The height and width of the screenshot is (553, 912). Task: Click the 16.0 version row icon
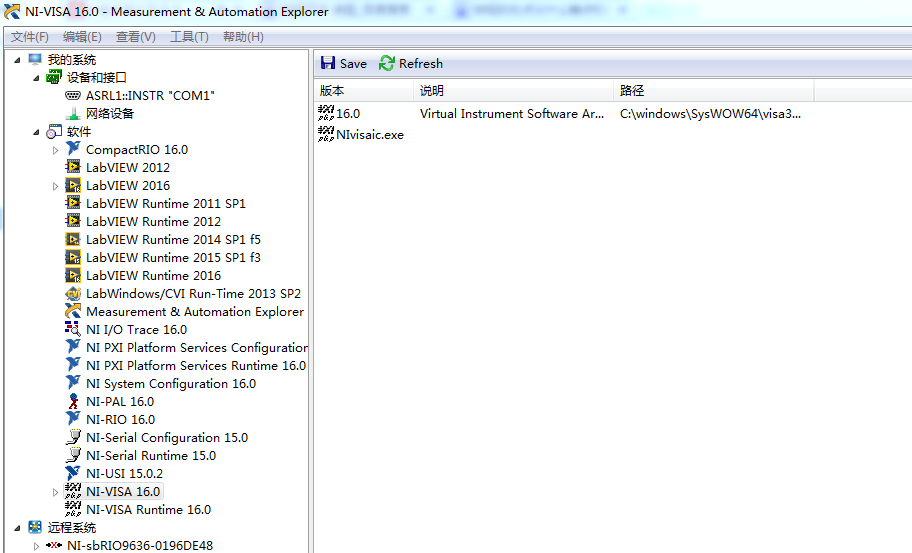point(326,113)
